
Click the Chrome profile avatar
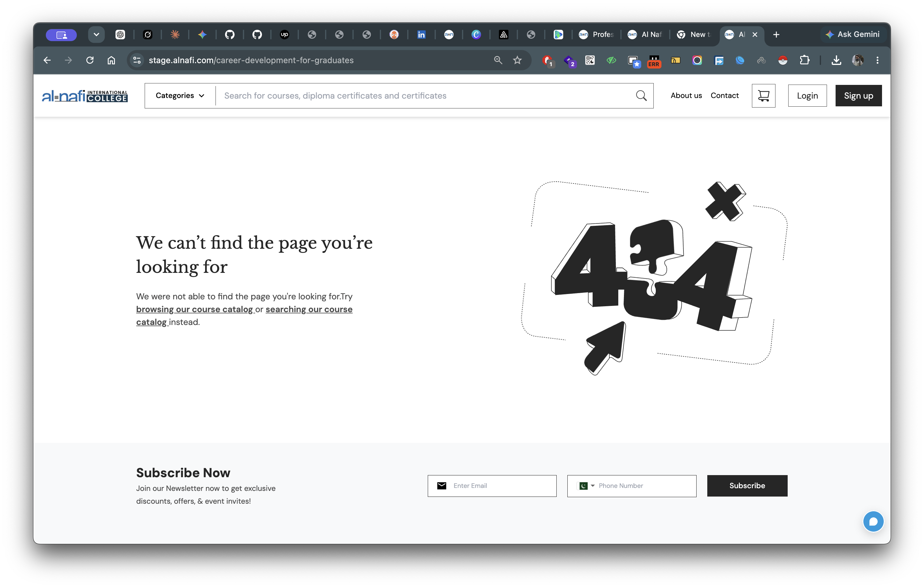tap(858, 60)
